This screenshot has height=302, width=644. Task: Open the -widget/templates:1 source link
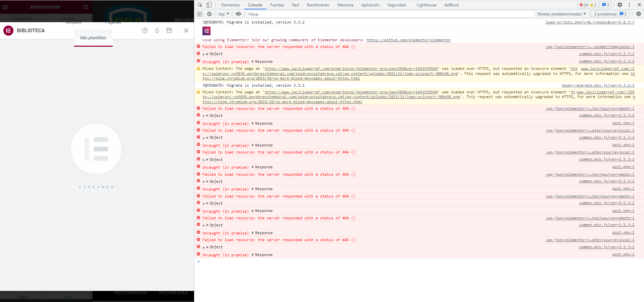point(590,47)
